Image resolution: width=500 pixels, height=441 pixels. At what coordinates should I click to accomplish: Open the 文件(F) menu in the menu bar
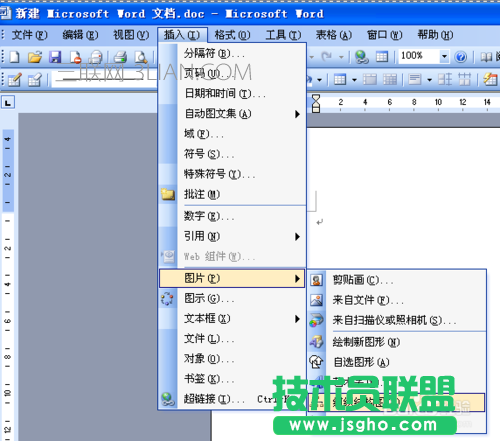click(29, 35)
